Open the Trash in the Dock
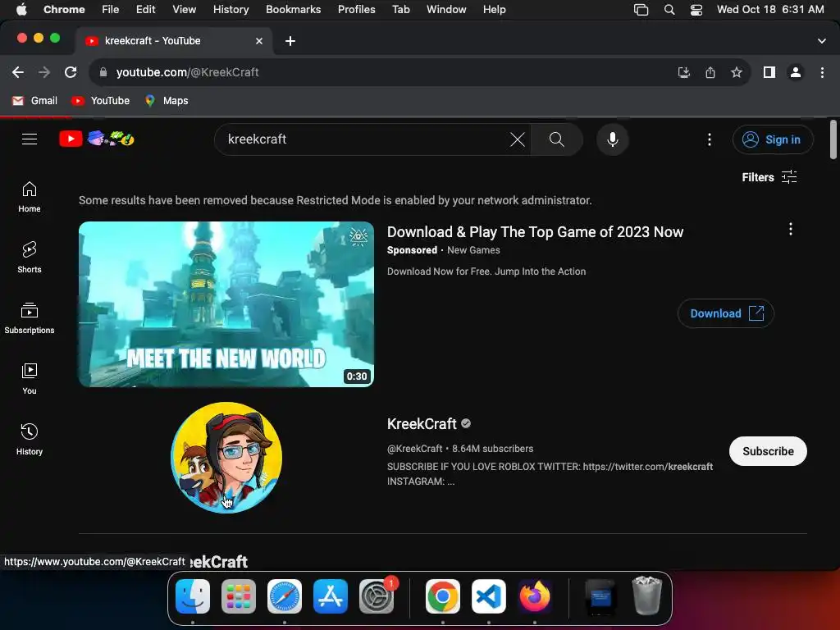Image resolution: width=840 pixels, height=630 pixels. point(646,596)
